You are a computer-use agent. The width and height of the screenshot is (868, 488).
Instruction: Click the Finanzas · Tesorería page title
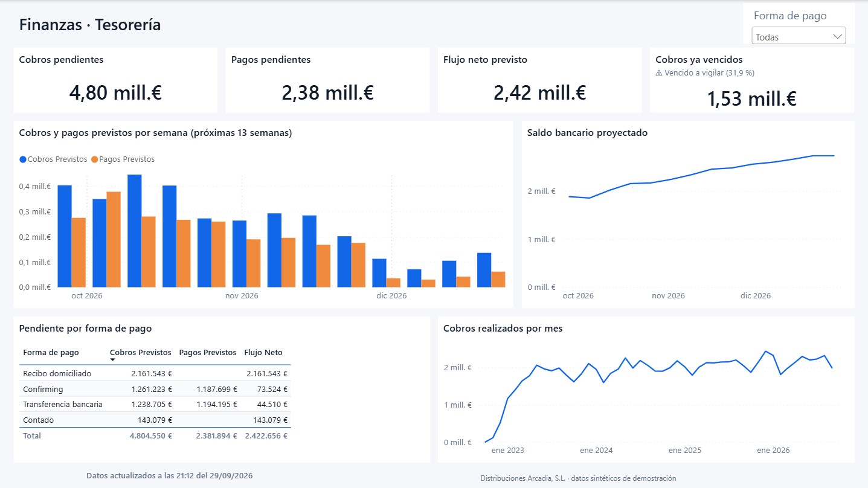tap(90, 25)
